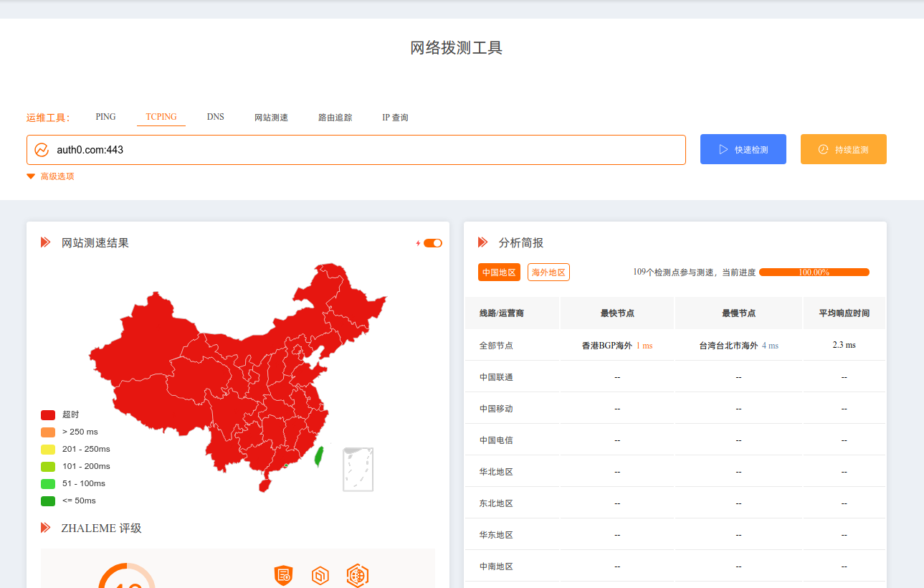Viewport: 924px width, 588px height.
Task: Click the 中国电信 row label
Action: coord(496,440)
